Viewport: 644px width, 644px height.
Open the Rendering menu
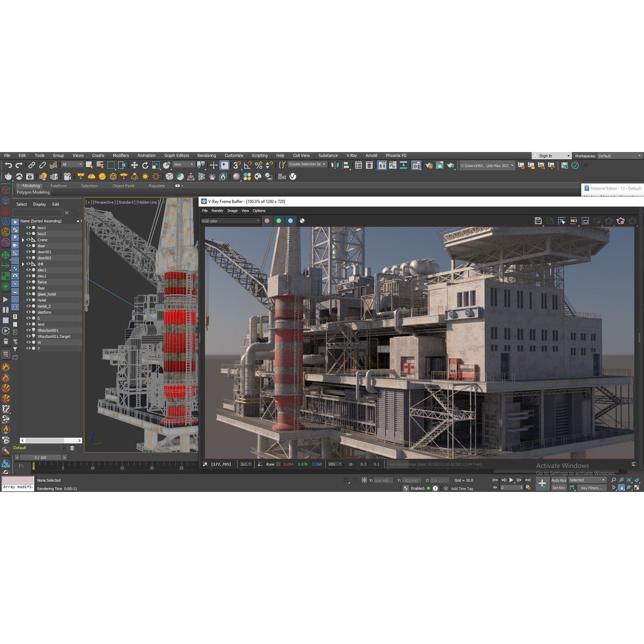click(x=206, y=156)
